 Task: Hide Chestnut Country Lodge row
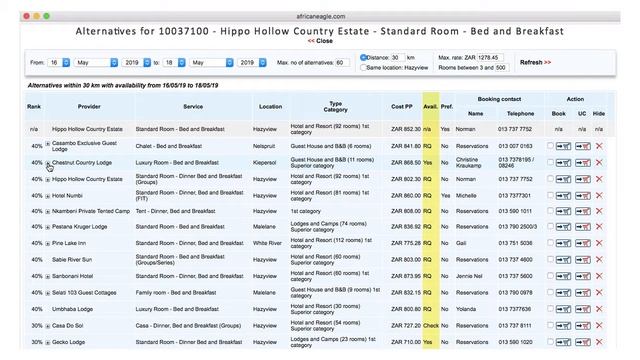pyautogui.click(x=599, y=162)
